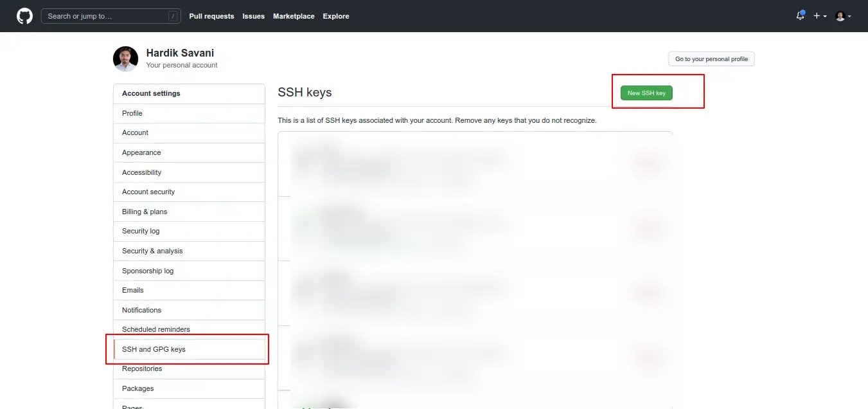This screenshot has width=868, height=409.
Task: Open Account security settings
Action: 148,192
